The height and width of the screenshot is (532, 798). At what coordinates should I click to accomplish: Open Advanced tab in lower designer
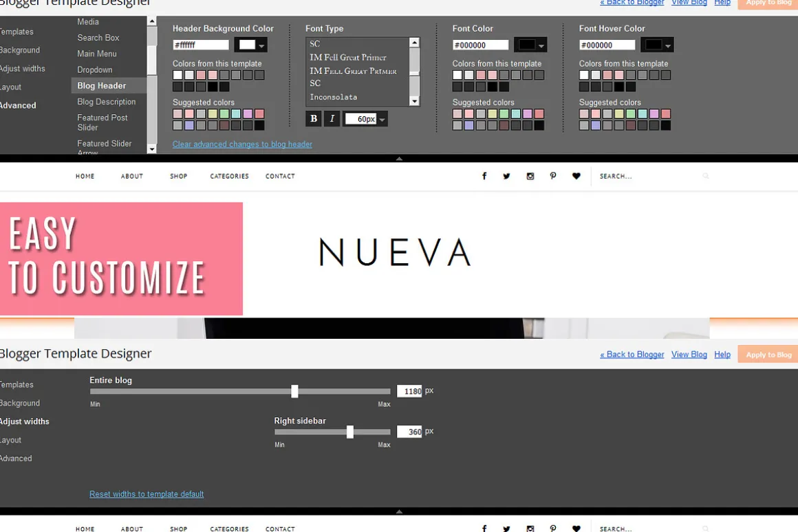16,458
